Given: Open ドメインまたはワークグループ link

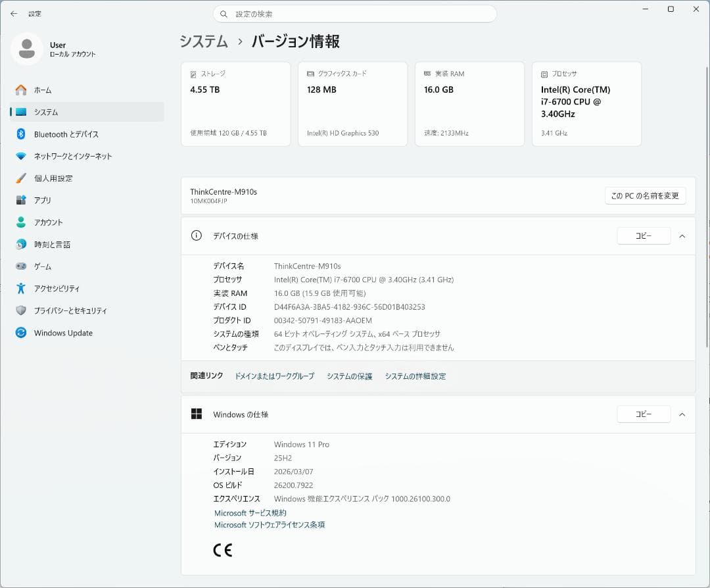Looking at the screenshot, I should click(x=274, y=376).
